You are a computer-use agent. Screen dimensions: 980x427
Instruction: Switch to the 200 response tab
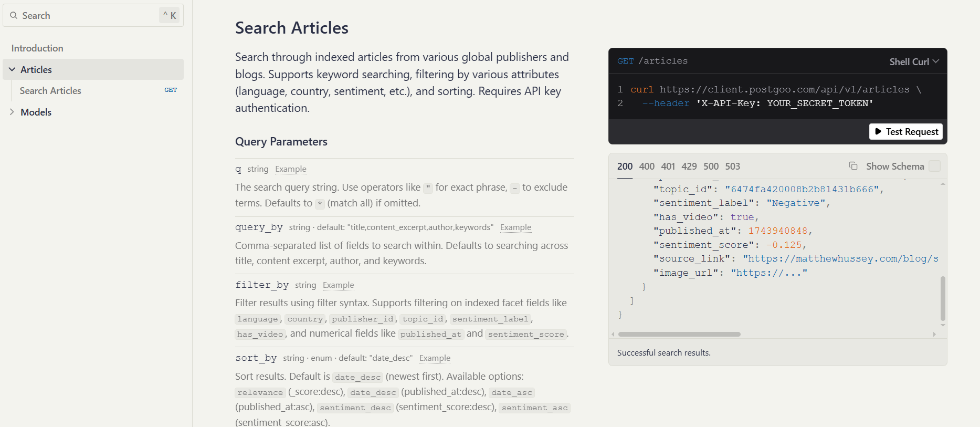tap(625, 166)
